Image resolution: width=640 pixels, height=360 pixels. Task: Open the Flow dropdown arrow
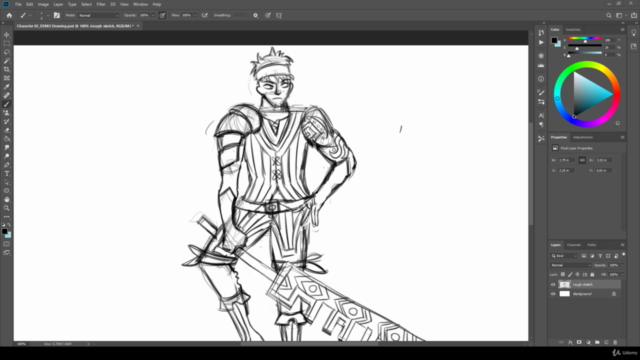196,16
